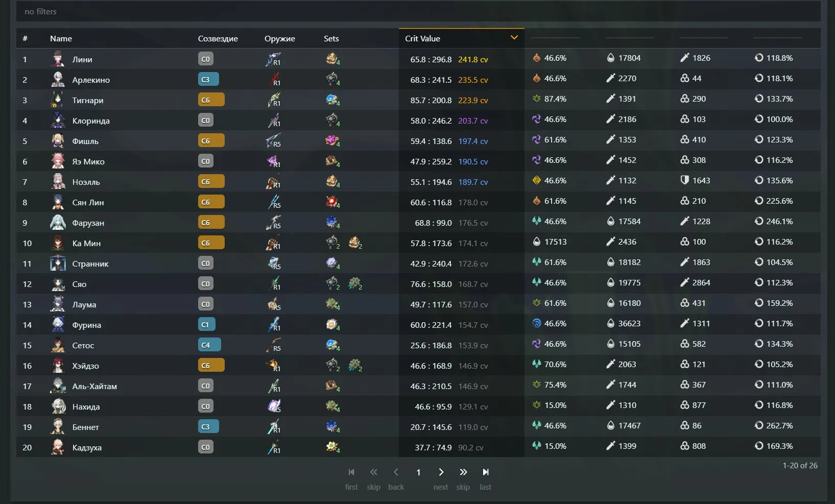This screenshot has width=835, height=504.
Task: Jump to last page
Action: (x=485, y=472)
